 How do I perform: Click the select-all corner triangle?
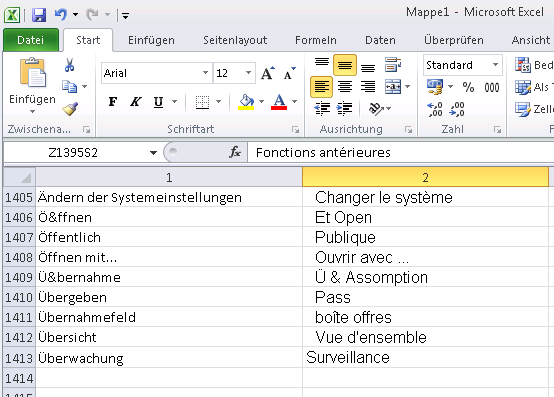[x=19, y=177]
